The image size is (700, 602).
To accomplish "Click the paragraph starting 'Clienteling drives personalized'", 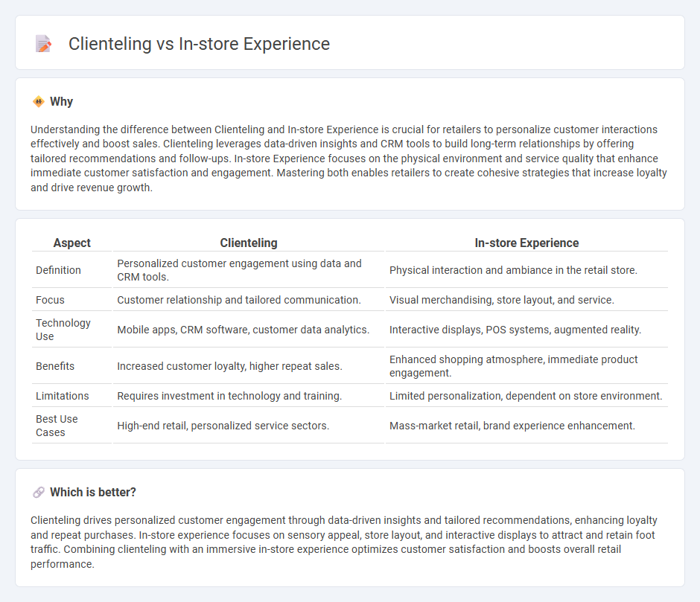I will coord(344,542).
